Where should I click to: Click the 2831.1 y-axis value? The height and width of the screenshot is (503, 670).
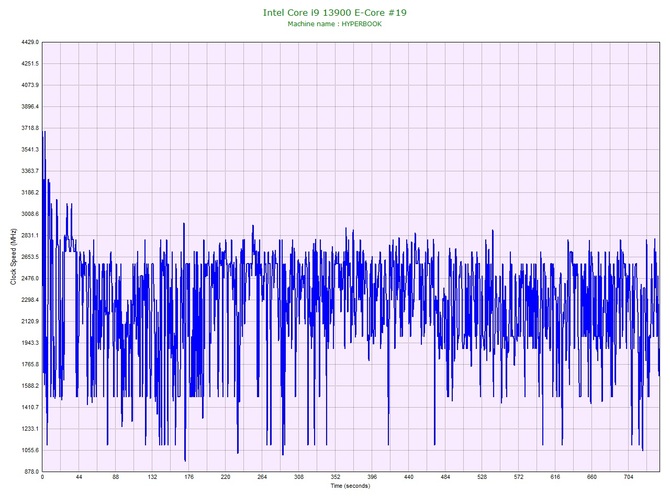click(x=30, y=235)
